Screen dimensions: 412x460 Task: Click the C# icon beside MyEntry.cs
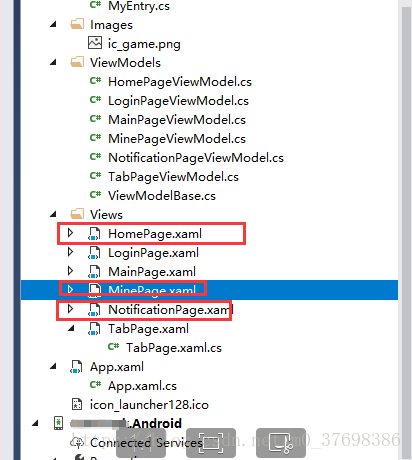(x=95, y=4)
